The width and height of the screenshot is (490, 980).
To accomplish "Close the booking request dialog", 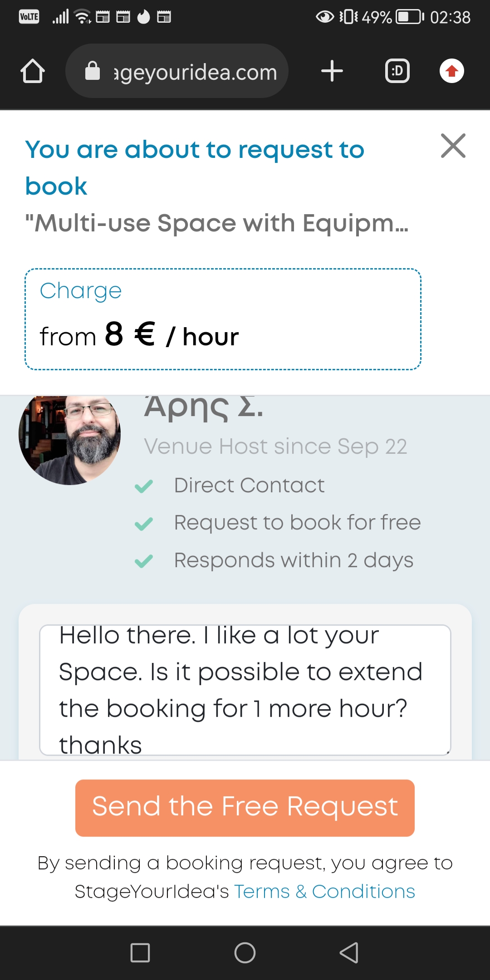I will [453, 146].
